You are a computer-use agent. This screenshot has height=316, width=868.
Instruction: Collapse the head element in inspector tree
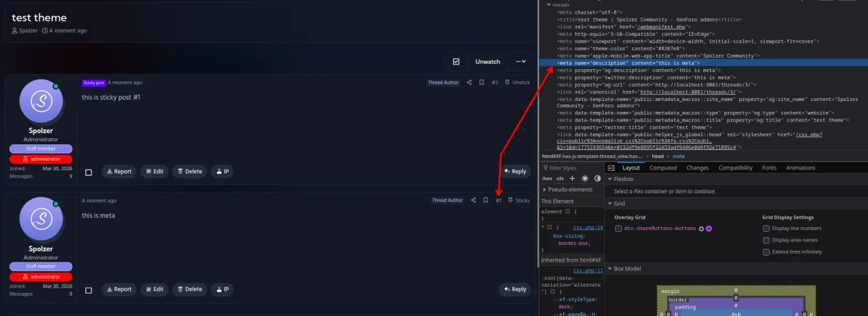549,5
